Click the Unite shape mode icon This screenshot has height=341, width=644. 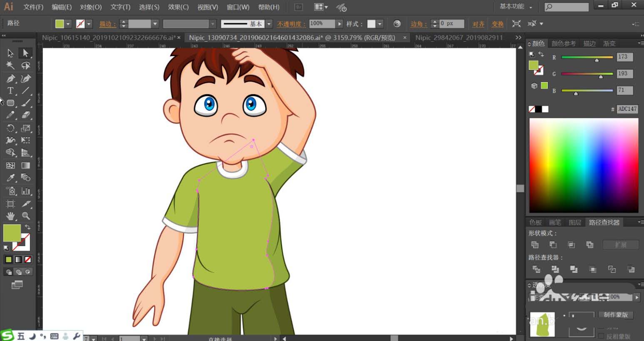tap(535, 245)
